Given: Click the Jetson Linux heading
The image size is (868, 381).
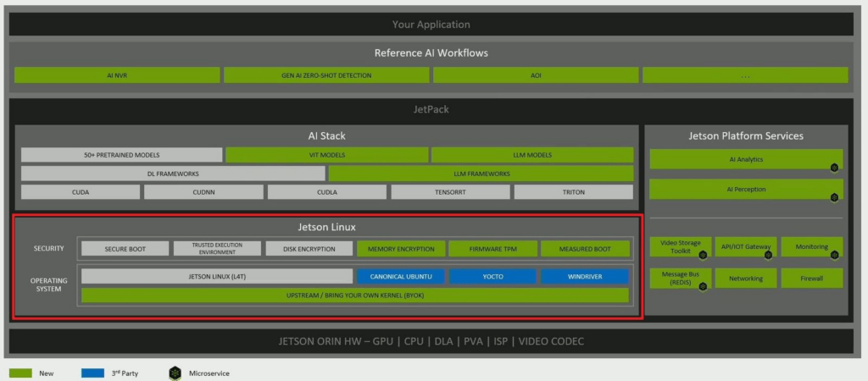Looking at the screenshot, I should click(x=326, y=227).
